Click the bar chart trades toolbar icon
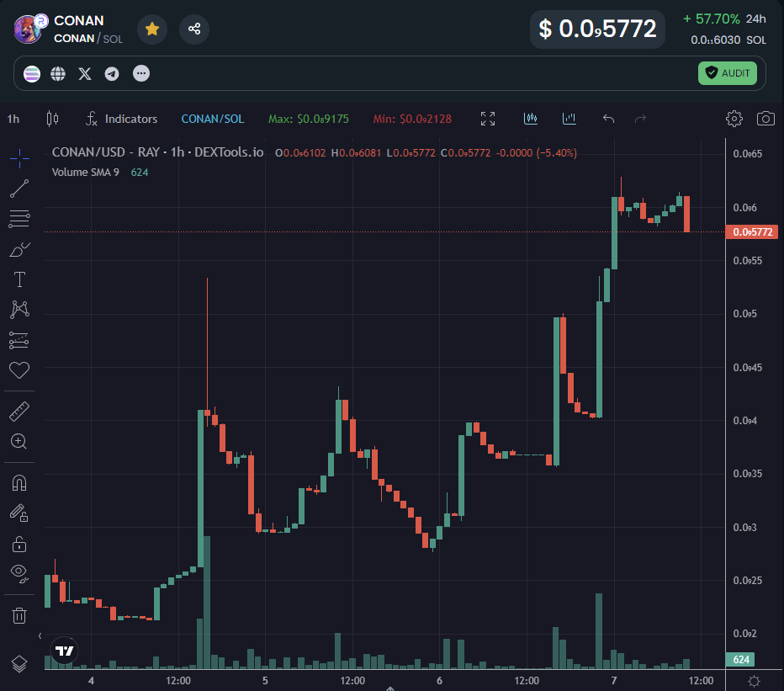This screenshot has width=784, height=691. pyautogui.click(x=569, y=119)
